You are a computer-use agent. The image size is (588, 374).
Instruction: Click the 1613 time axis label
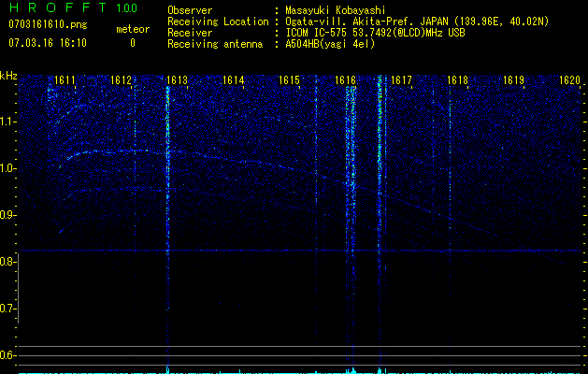(x=177, y=80)
